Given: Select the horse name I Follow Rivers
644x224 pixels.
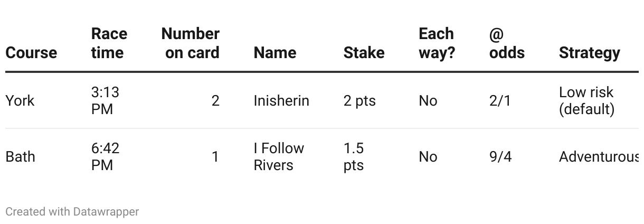Looking at the screenshot, I should tap(279, 157).
